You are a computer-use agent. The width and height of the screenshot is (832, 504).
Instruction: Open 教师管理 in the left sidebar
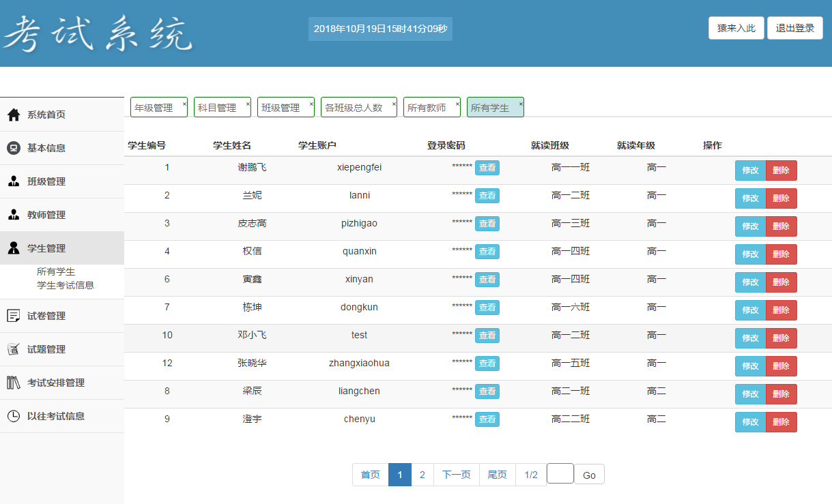pos(14,214)
